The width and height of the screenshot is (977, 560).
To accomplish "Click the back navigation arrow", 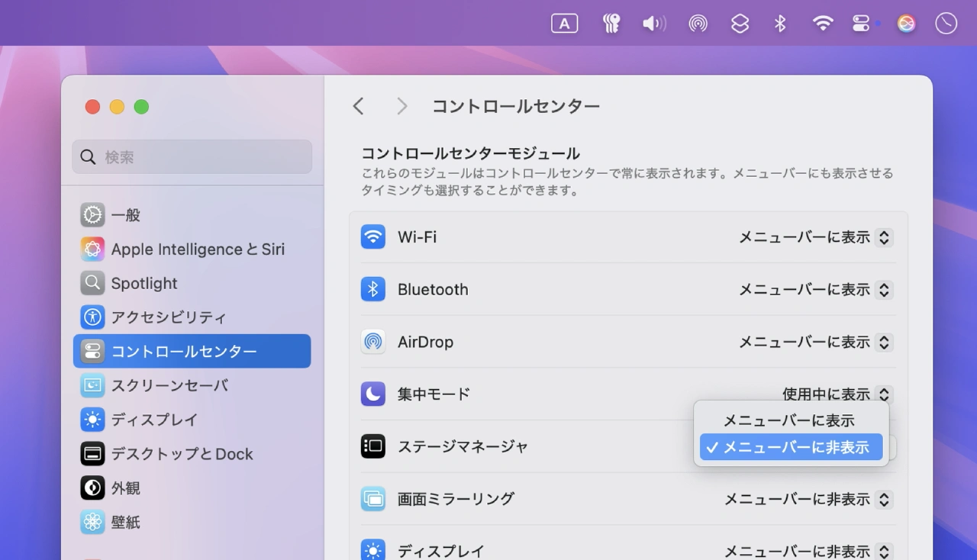I will pyautogui.click(x=358, y=106).
